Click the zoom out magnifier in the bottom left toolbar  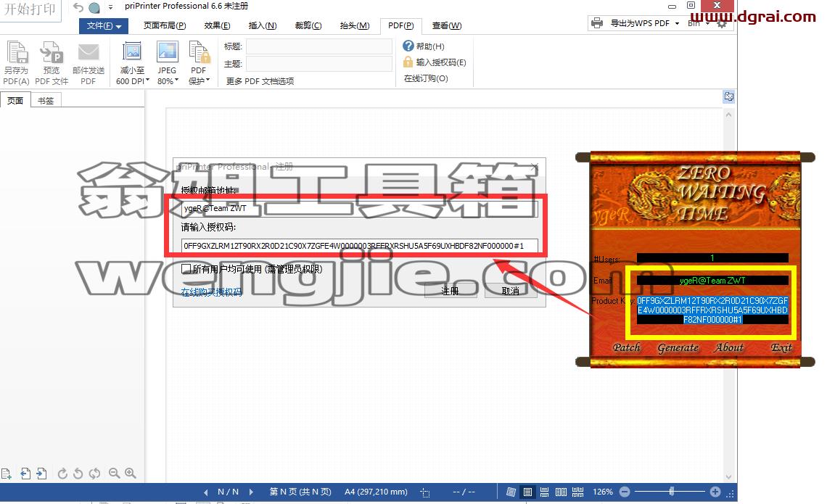coord(114,473)
